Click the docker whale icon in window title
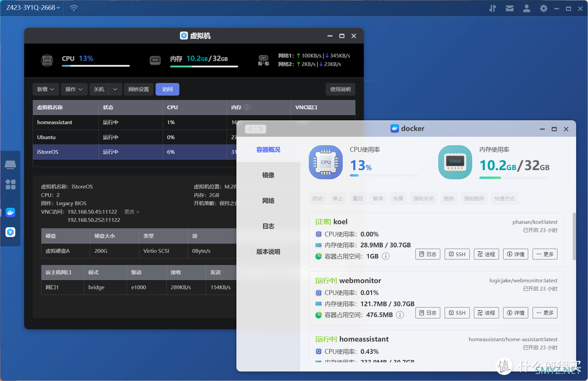 [395, 129]
